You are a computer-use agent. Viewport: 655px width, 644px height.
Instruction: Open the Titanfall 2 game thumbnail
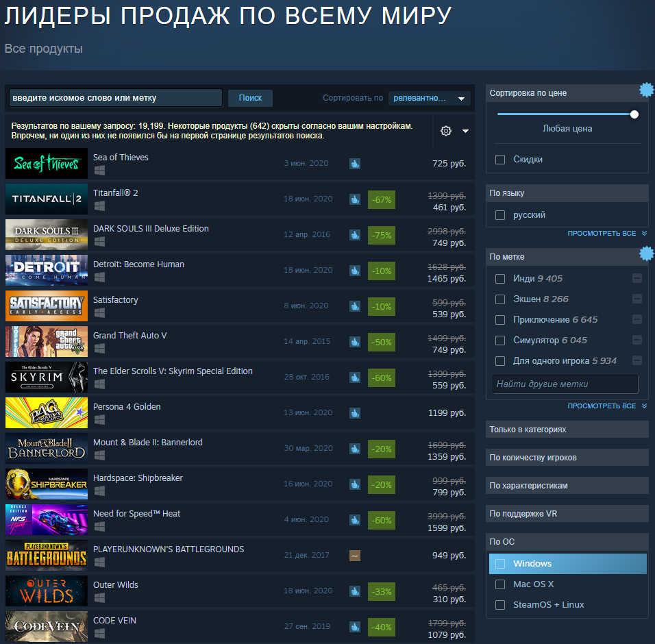click(47, 199)
